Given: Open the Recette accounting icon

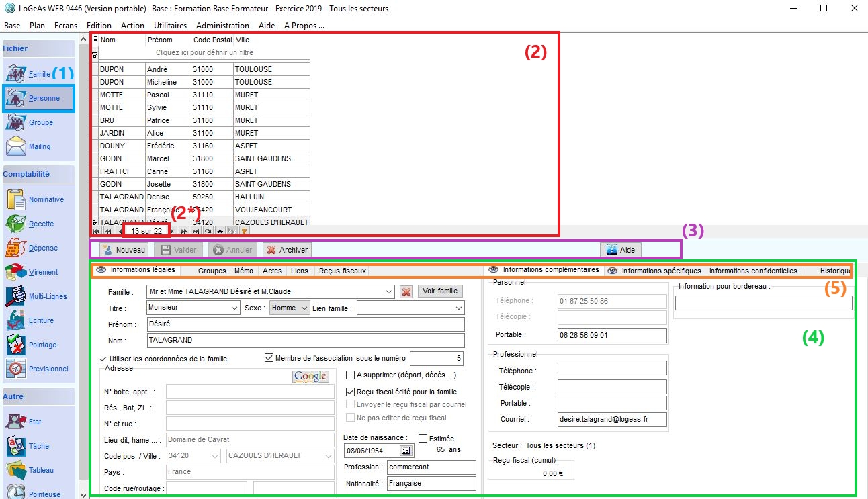Looking at the screenshot, I should pos(16,224).
